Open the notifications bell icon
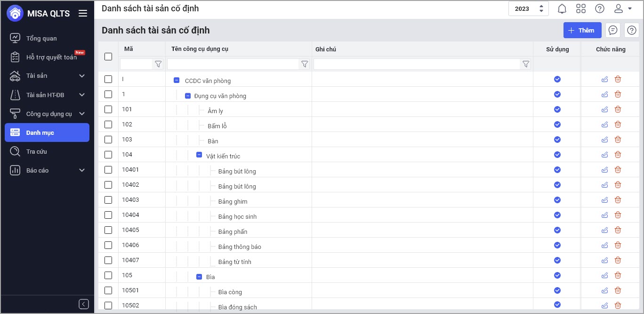The width and height of the screenshot is (644, 314). pos(562,9)
